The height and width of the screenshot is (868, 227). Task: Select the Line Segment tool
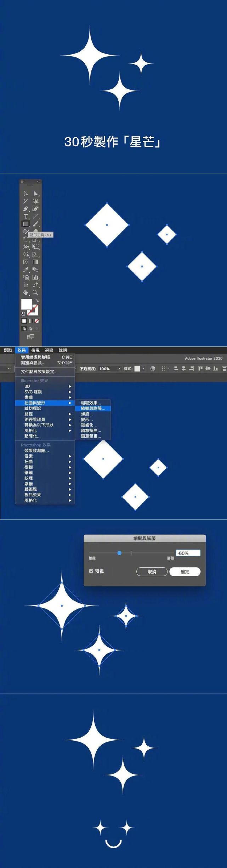(x=35, y=216)
